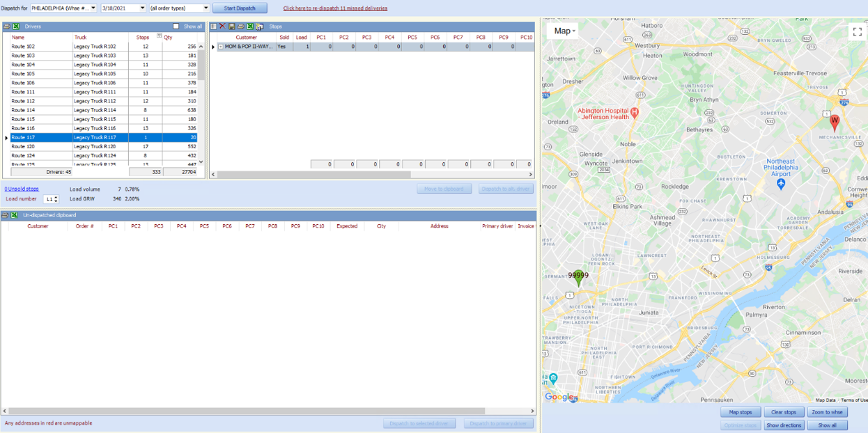Screen dimensions: 868x433
Task: Click the Drivers list scroll down arrow
Action: pyautogui.click(x=201, y=162)
